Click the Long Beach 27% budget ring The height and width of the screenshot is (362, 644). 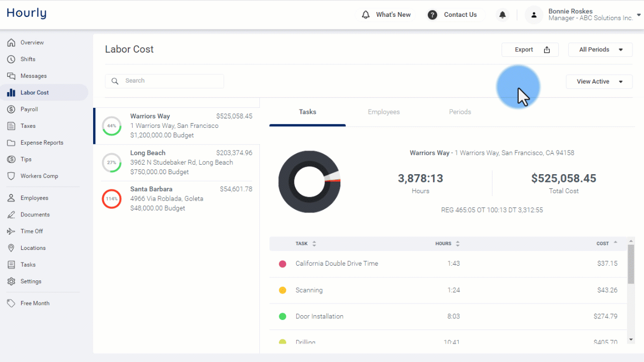coord(112,163)
